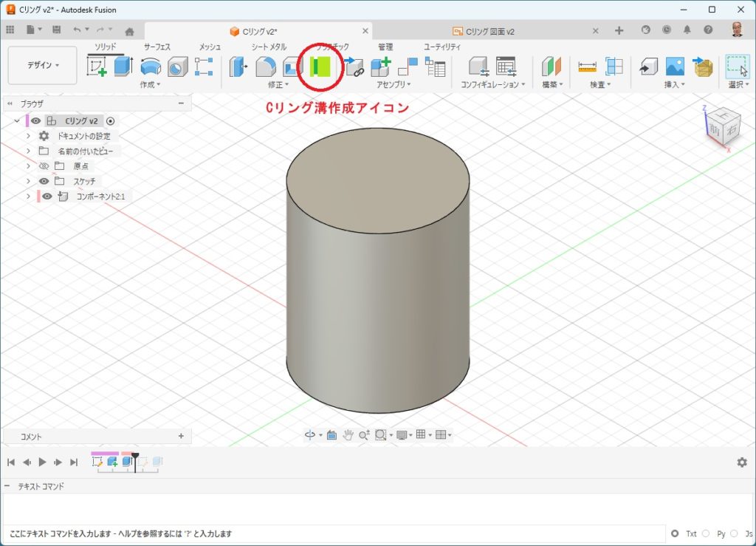Viewport: 756px width, 546px height.
Task: Click the Pan hand icon in navigation bar
Action: 347,435
